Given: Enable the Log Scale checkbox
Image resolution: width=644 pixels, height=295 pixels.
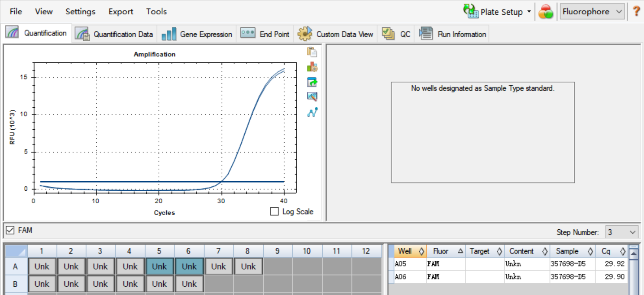Looking at the screenshot, I should pyautogui.click(x=274, y=212).
